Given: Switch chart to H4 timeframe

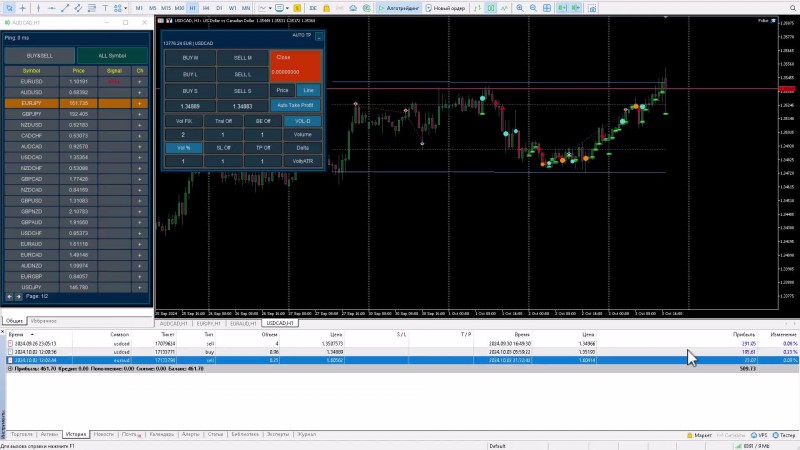Looking at the screenshot, I should [x=206, y=8].
